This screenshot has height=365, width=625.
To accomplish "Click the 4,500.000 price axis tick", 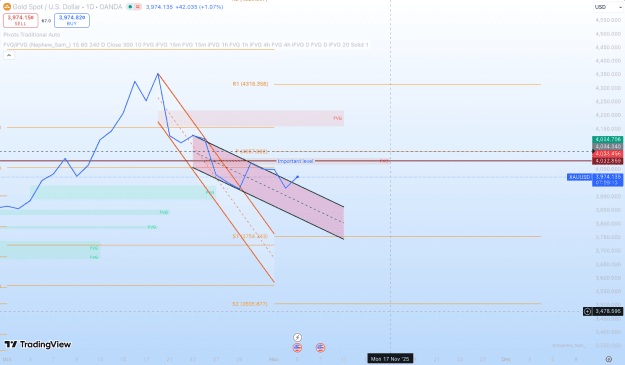I will pyautogui.click(x=608, y=34).
